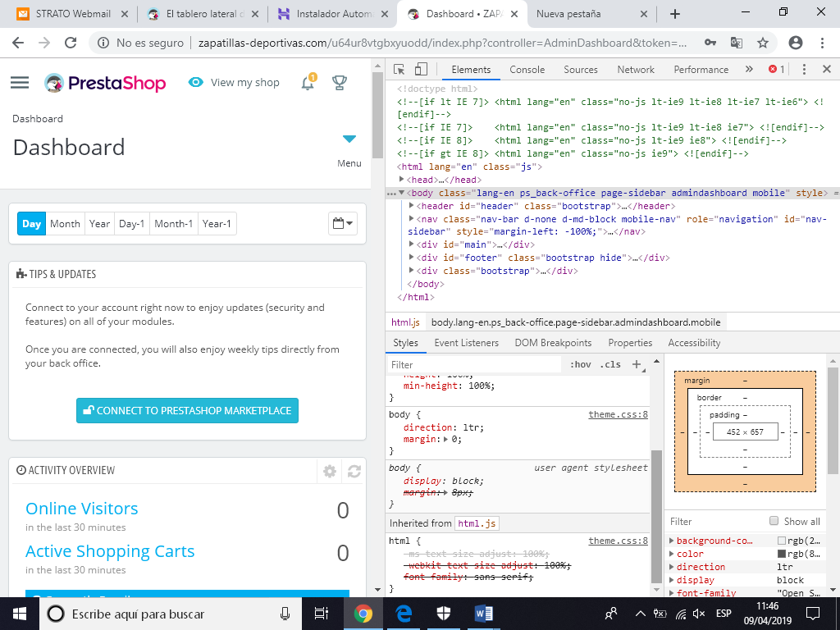Image resolution: width=840 pixels, height=630 pixels.
Task: Click Activity Overview settings gear icon
Action: (330, 471)
